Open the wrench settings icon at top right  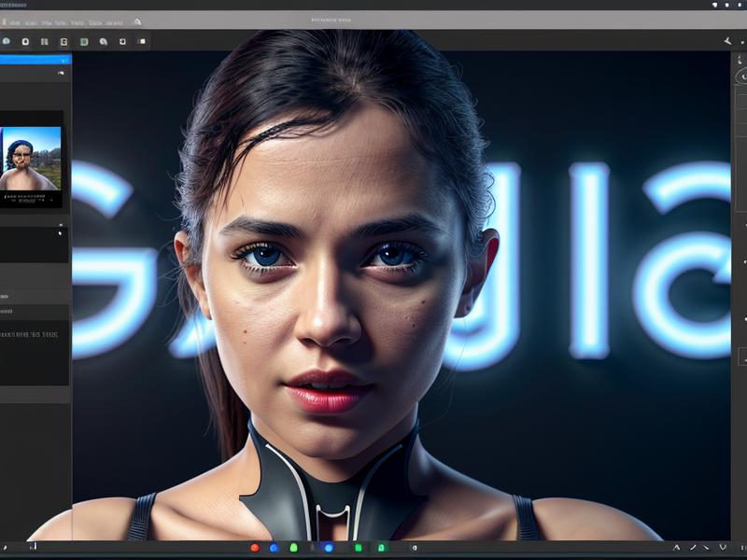(728, 40)
